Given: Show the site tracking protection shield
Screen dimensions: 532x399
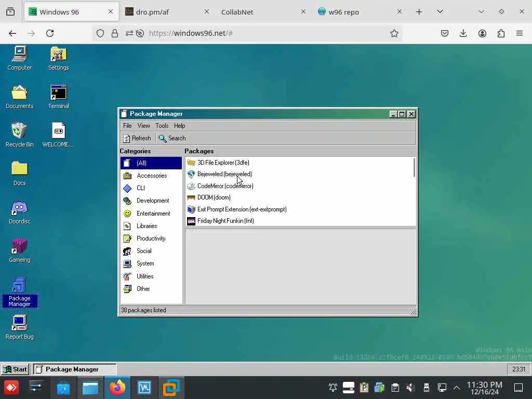Looking at the screenshot, I should [x=100, y=33].
